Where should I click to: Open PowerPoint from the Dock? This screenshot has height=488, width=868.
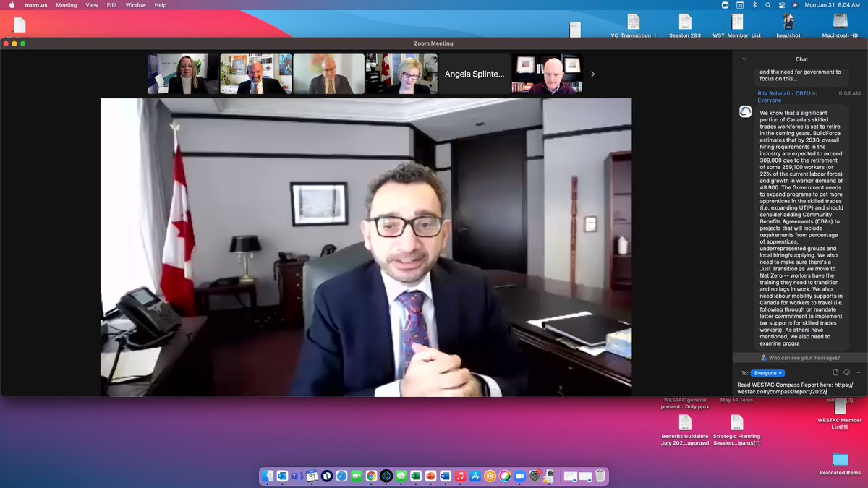pyautogui.click(x=430, y=476)
